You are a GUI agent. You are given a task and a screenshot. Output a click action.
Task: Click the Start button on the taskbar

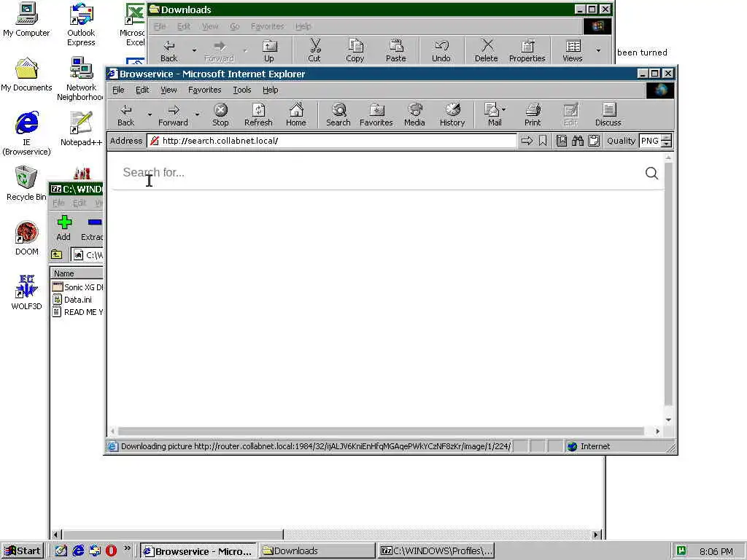(x=23, y=551)
